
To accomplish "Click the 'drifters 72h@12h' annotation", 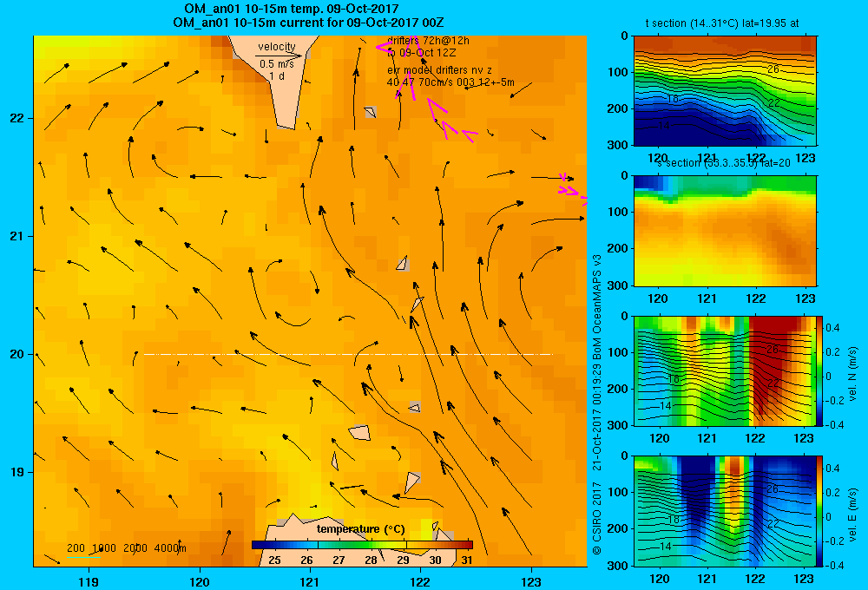I will [429, 41].
